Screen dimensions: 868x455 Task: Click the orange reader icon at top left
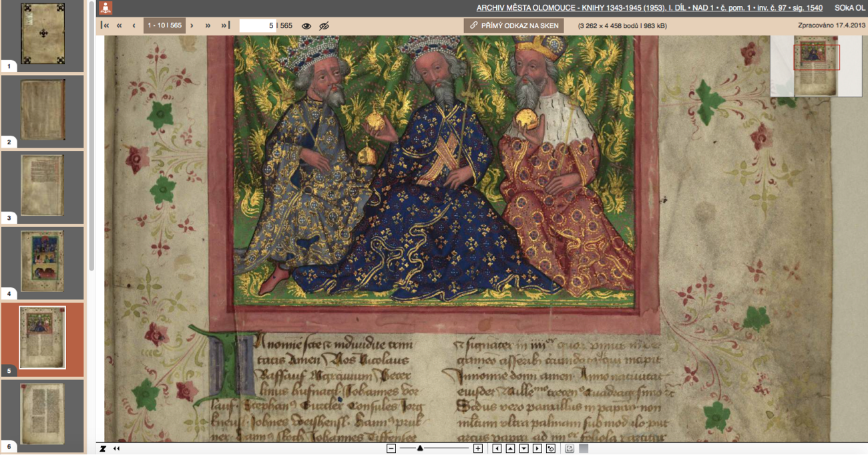[105, 8]
